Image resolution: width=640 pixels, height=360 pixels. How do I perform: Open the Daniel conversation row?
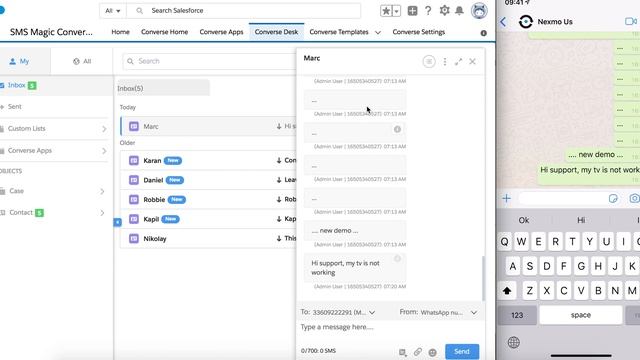[209, 180]
